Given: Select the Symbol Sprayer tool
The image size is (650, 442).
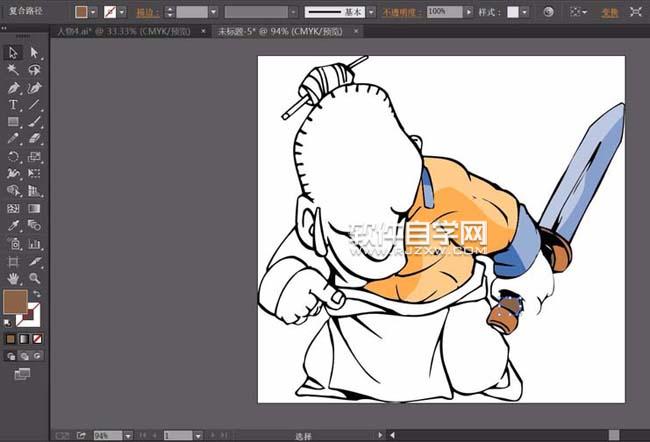Looking at the screenshot, I should coord(13,243).
